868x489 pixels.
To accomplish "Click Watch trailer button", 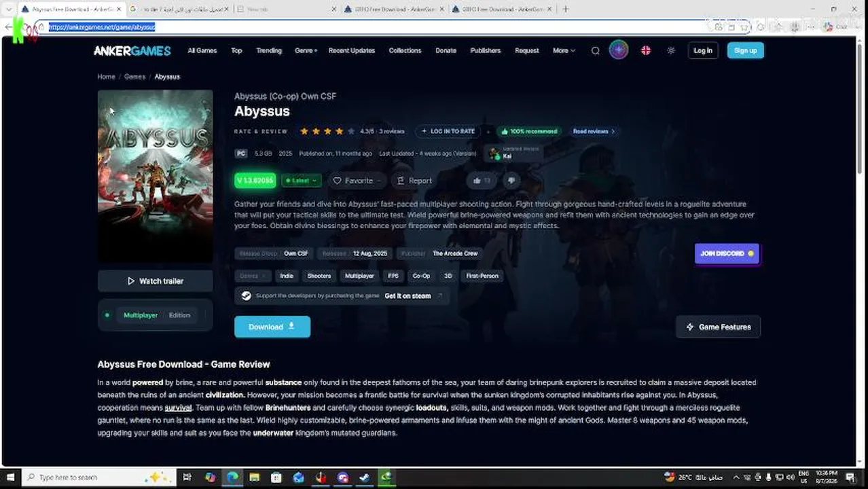I will [x=155, y=281].
